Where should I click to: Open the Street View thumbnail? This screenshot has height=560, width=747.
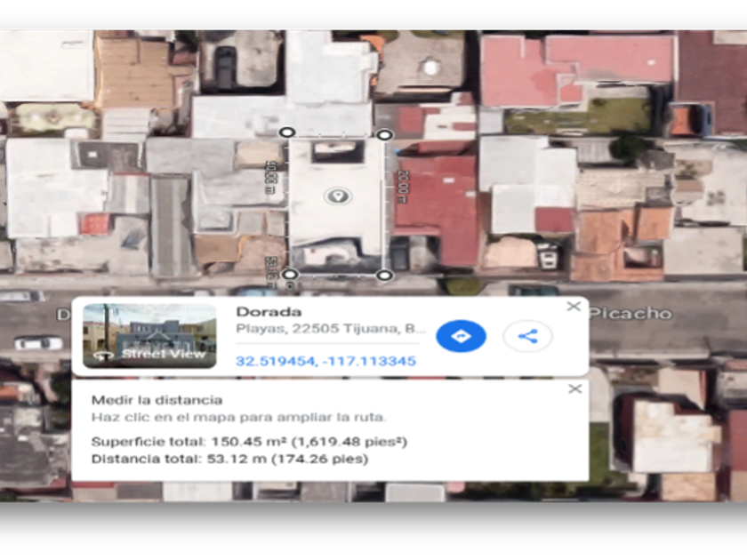pyautogui.click(x=149, y=336)
